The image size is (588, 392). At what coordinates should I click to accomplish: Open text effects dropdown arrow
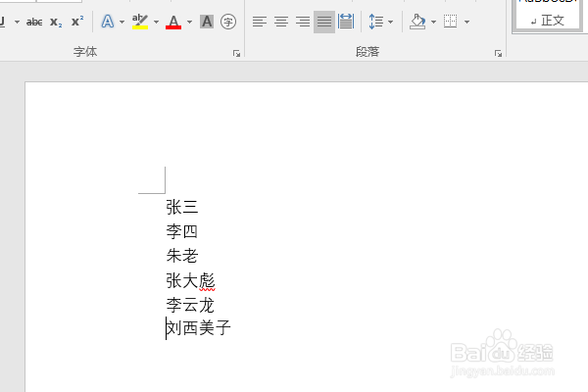[x=122, y=23]
